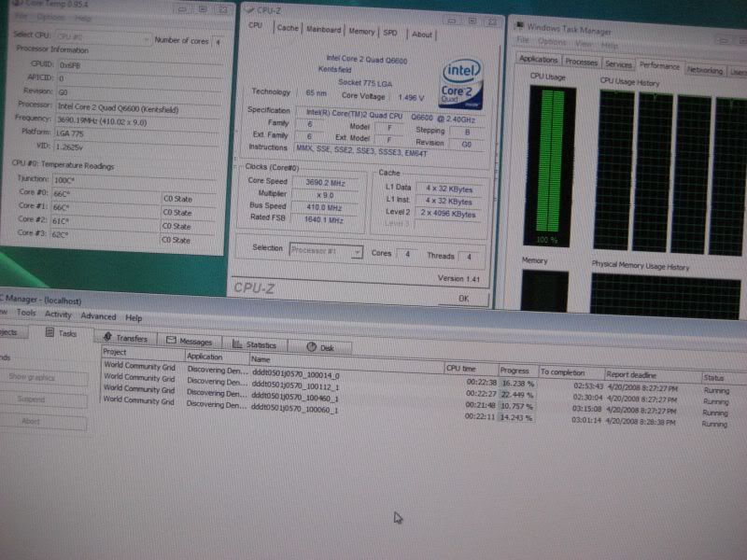
Task: Open the Select CPU dropdown in Core Temp
Action: tap(103, 36)
